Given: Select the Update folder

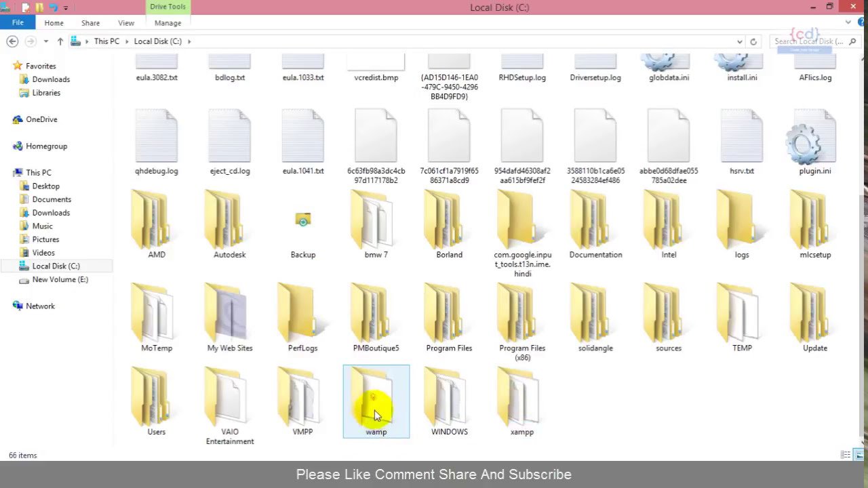Looking at the screenshot, I should pyautogui.click(x=815, y=317).
